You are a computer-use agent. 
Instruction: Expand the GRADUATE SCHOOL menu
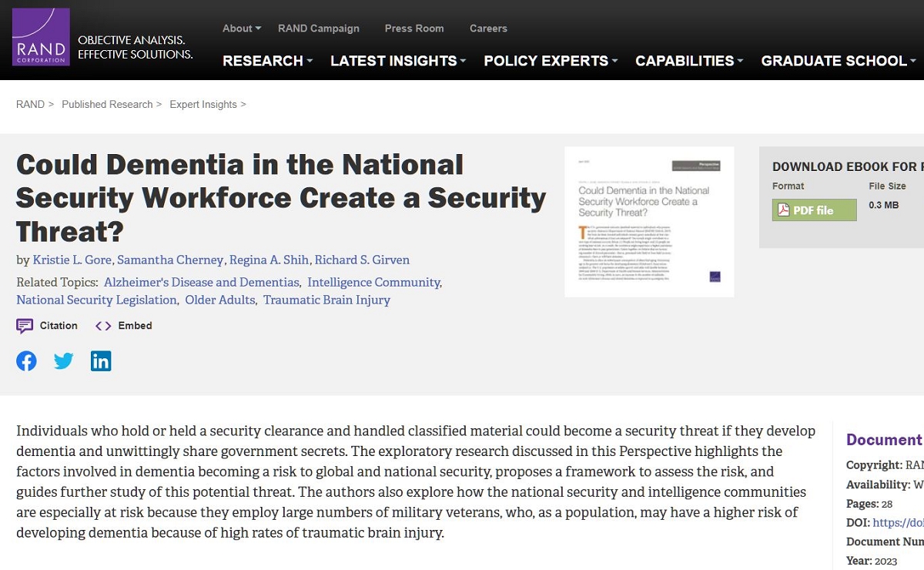click(x=839, y=61)
